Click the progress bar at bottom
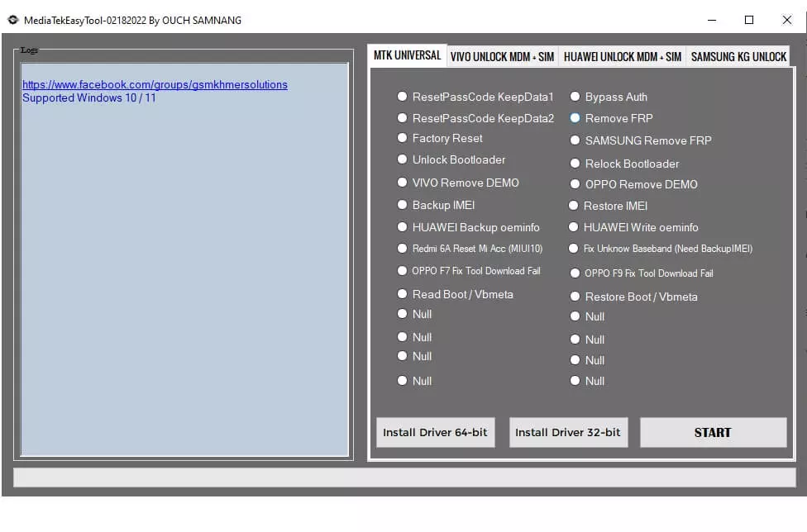The width and height of the screenshot is (807, 532). 404,477
